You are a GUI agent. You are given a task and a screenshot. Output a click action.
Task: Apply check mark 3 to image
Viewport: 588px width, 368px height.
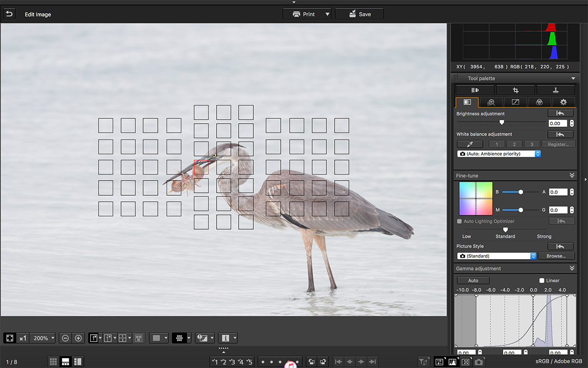232,362
